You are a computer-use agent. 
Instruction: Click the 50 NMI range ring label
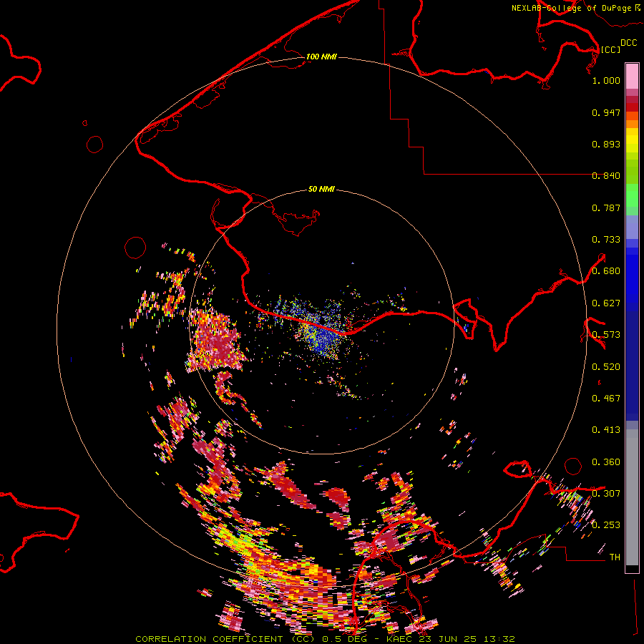pyautogui.click(x=321, y=189)
